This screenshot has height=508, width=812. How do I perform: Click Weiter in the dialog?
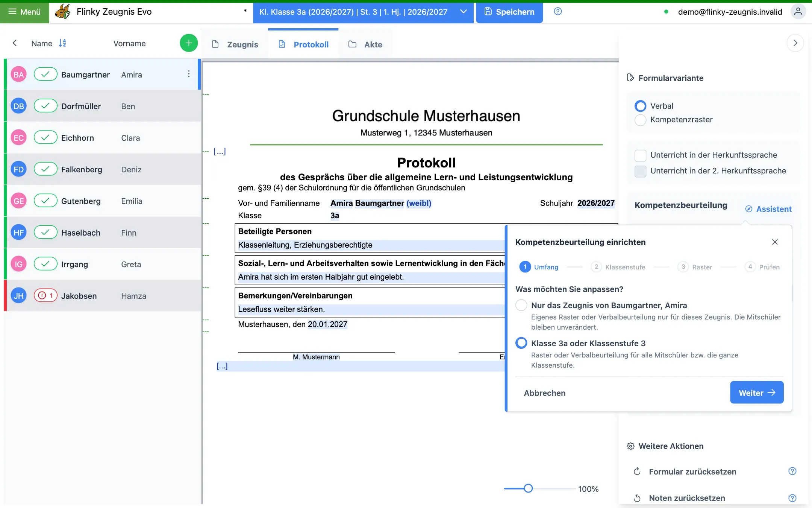(x=757, y=392)
